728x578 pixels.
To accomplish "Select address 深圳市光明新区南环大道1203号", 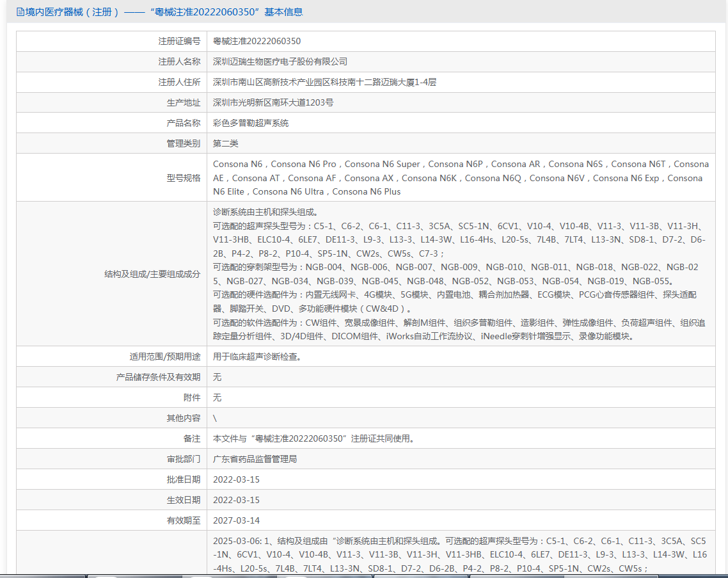I will (273, 102).
